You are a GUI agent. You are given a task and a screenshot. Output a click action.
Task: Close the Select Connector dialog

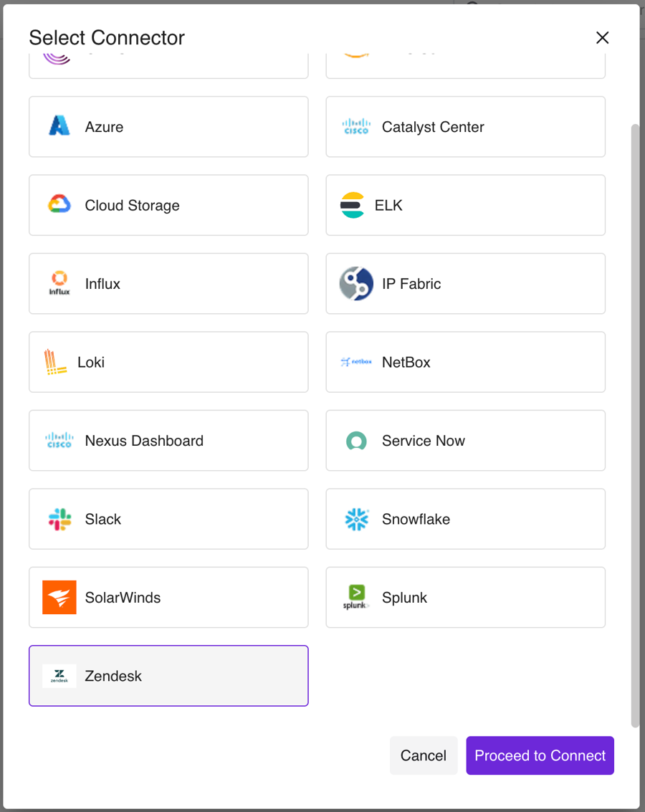602,38
